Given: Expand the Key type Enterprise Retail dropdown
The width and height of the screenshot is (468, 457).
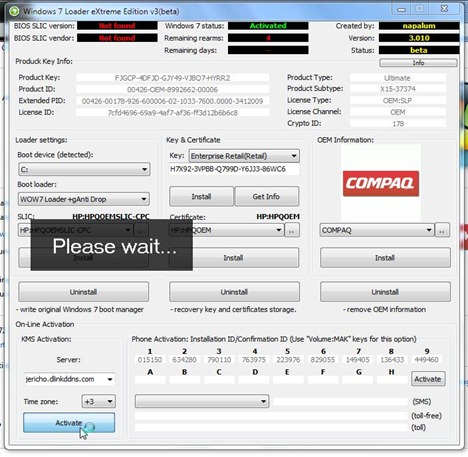Looking at the screenshot, I should click(244, 156).
